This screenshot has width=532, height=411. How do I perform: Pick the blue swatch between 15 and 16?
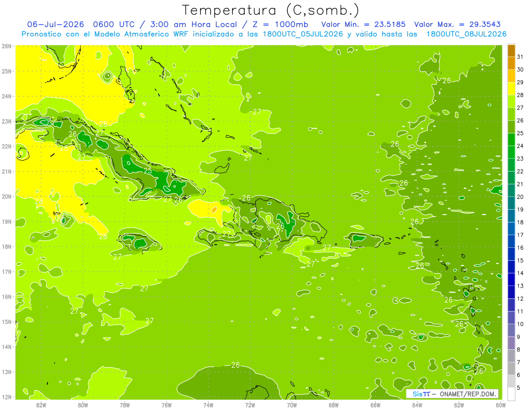(511, 254)
